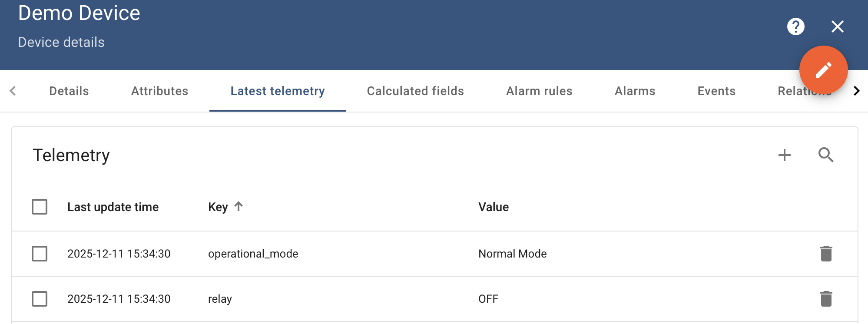Sort by Last update time column
This screenshot has height=324, width=868.
[x=113, y=207]
